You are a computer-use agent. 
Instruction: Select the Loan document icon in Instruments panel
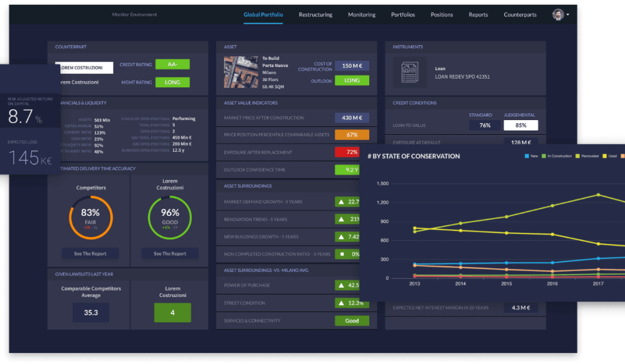[x=409, y=71]
